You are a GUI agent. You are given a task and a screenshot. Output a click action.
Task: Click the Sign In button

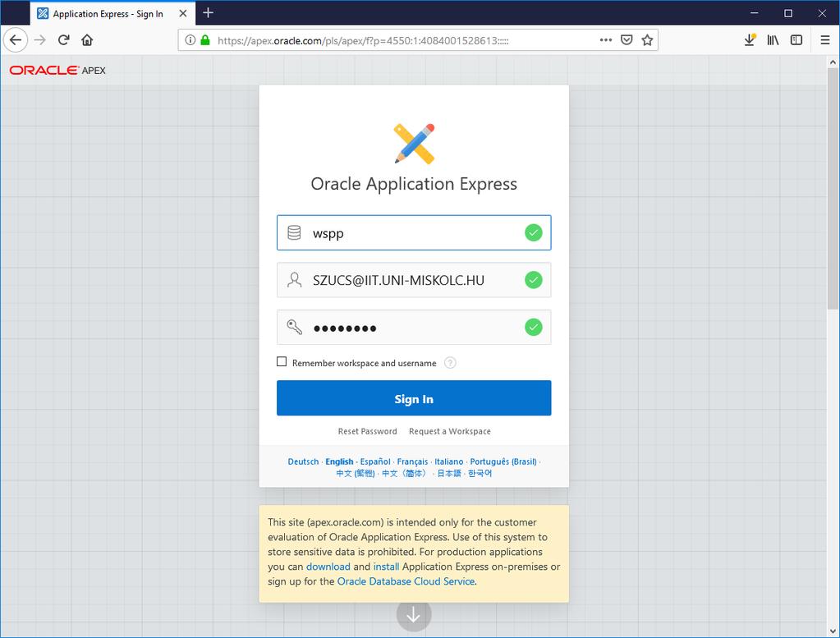pos(414,398)
